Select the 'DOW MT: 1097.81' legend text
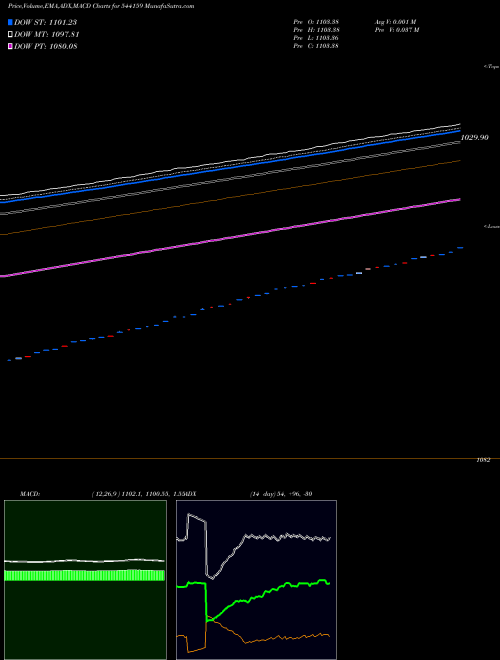Image resolution: width=500 pixels, height=660 pixels. coord(47,34)
